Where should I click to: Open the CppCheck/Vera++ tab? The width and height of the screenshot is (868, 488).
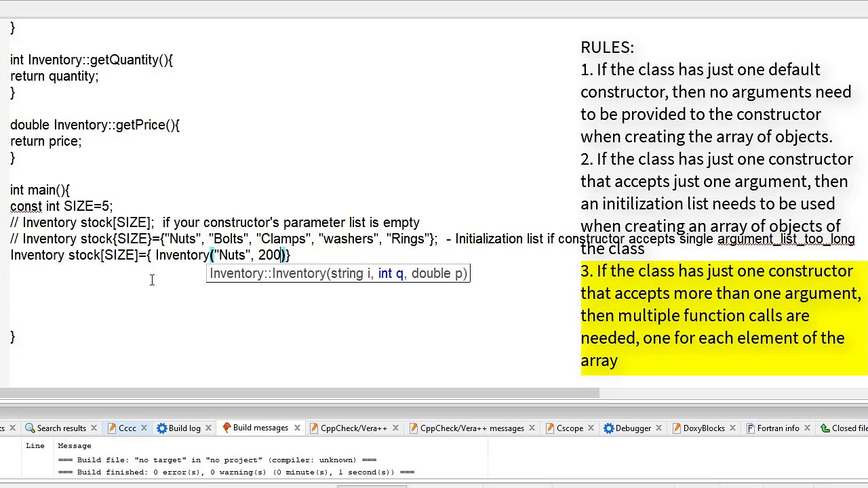point(353,428)
